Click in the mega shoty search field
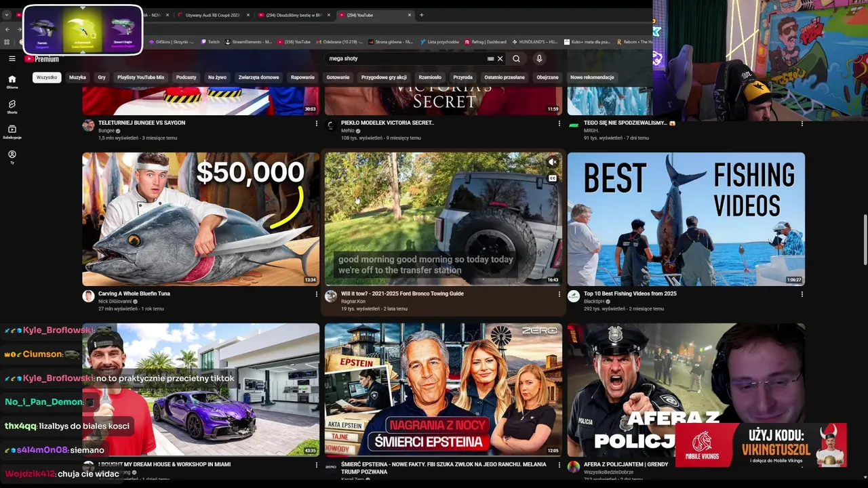This screenshot has width=868, height=488. (x=407, y=59)
